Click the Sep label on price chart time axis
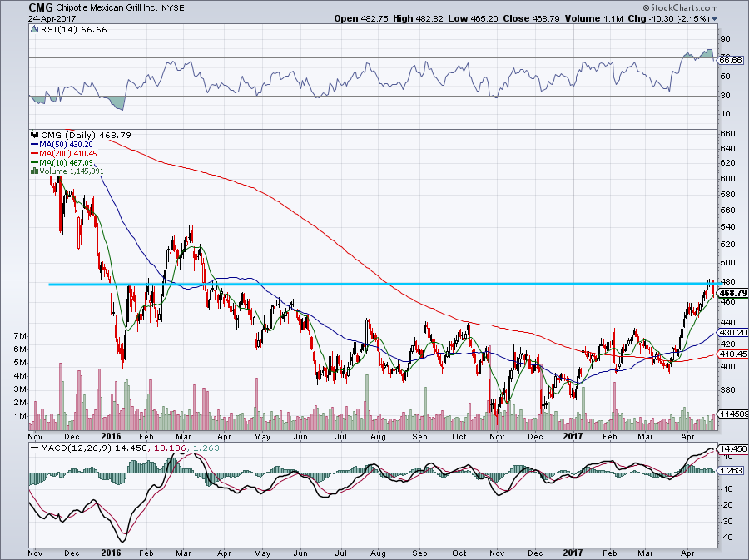This screenshot has width=749, height=560. tap(419, 437)
